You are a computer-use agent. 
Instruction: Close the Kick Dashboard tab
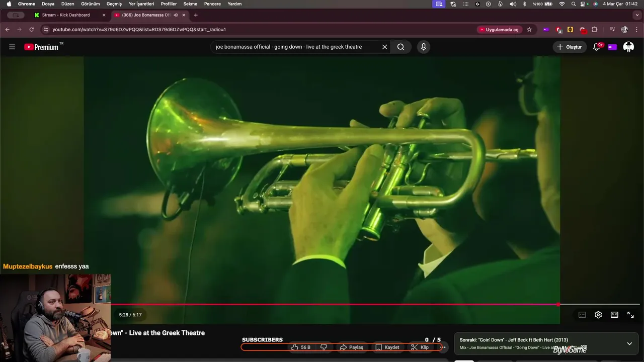coord(104,15)
